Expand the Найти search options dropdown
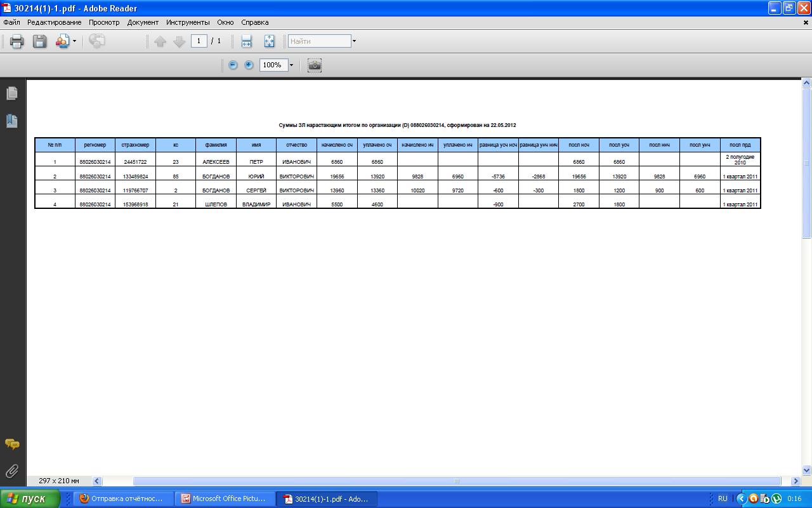Image resolution: width=812 pixels, height=508 pixels. (354, 41)
